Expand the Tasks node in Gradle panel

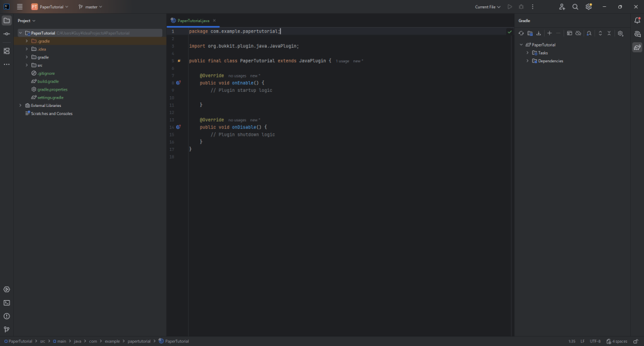pos(528,53)
